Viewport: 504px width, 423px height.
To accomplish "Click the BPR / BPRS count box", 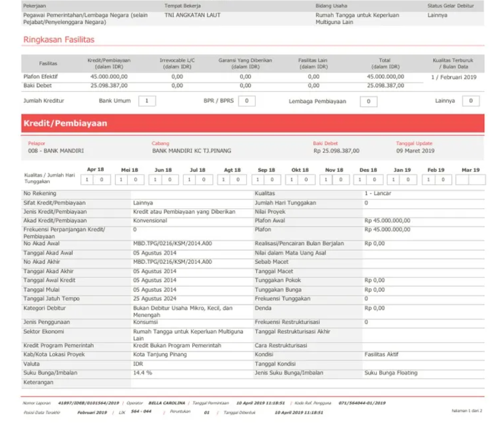I will pyautogui.click(x=247, y=101).
